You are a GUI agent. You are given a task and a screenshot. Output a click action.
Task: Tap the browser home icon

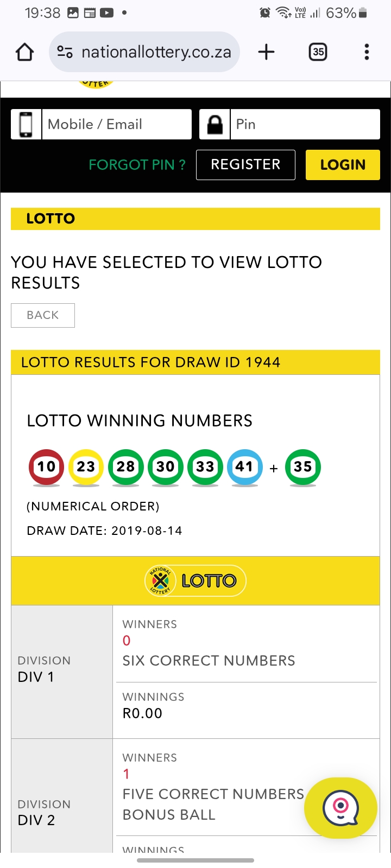tap(25, 52)
